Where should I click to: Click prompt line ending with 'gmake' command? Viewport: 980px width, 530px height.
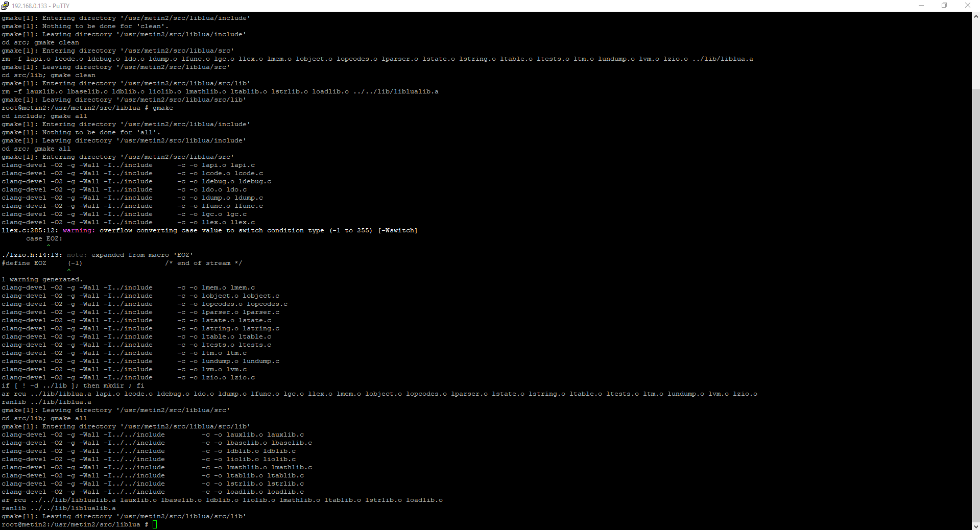click(x=87, y=108)
